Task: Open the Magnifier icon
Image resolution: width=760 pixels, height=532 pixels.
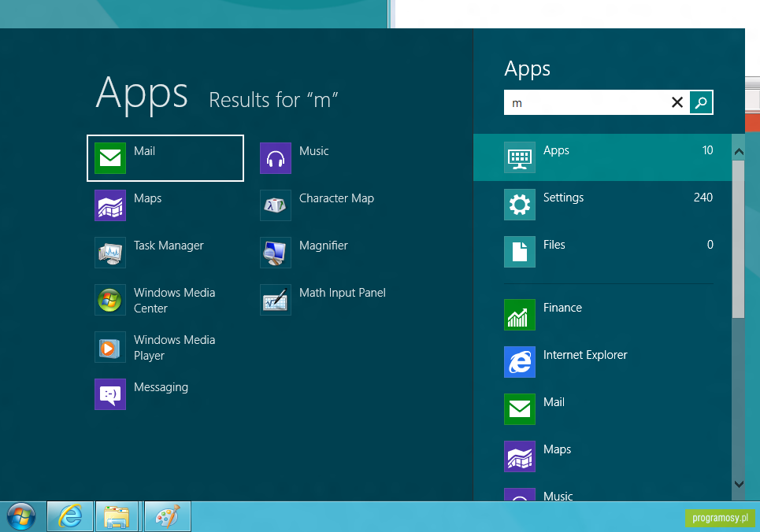Action: 276,253
